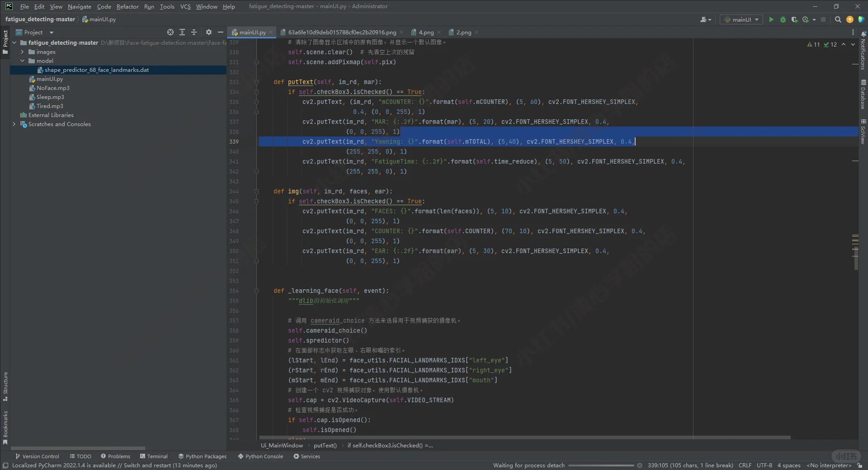868x470 pixels.
Task: Click the typos count indicator
Action: point(830,44)
